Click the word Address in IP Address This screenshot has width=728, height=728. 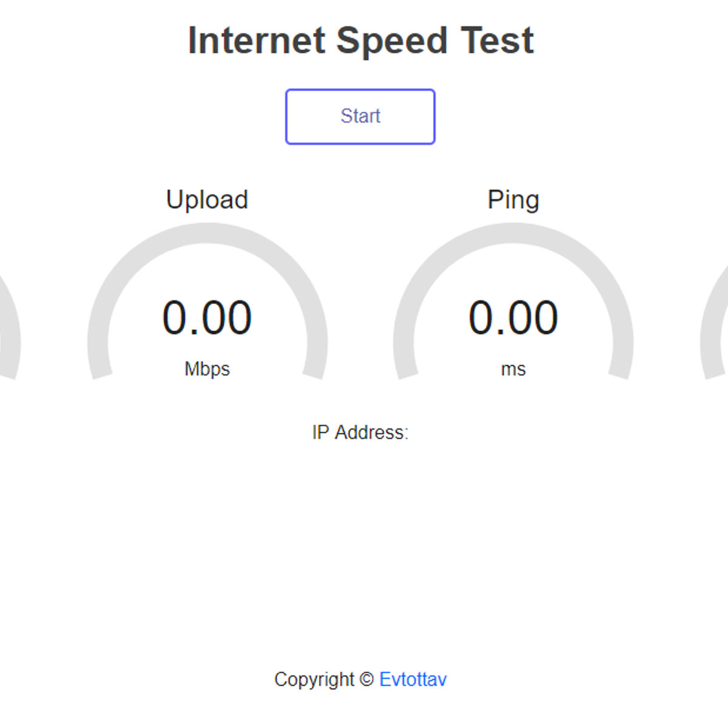coord(372,433)
